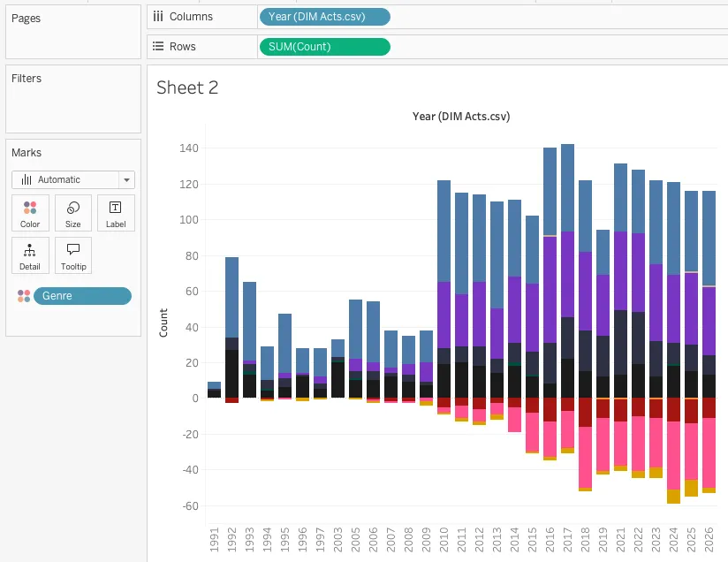Open the Automatic mark type dropdown
This screenshot has width=728, height=562.
tap(72, 179)
